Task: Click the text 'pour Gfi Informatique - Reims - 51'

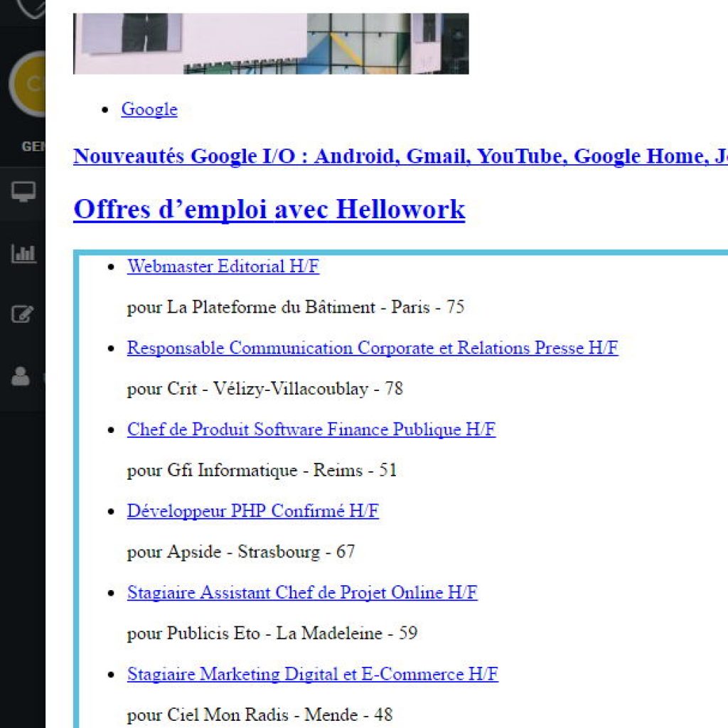Action: point(262,471)
